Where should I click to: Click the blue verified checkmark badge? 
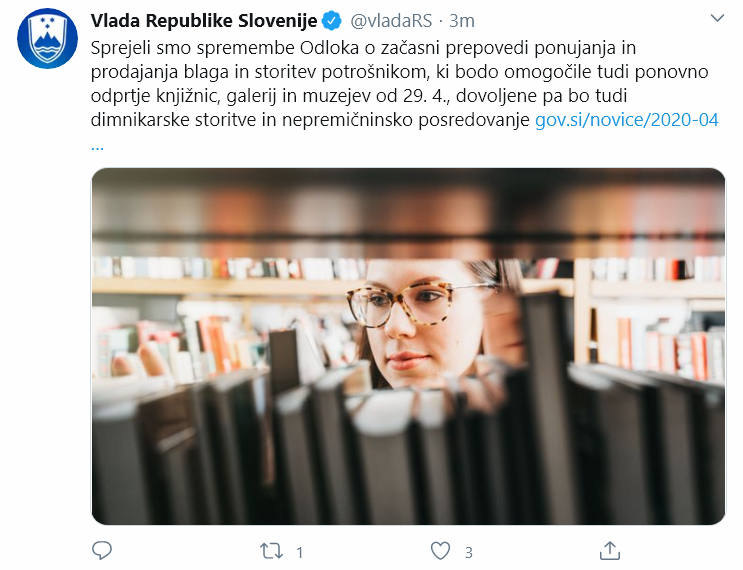(332, 21)
